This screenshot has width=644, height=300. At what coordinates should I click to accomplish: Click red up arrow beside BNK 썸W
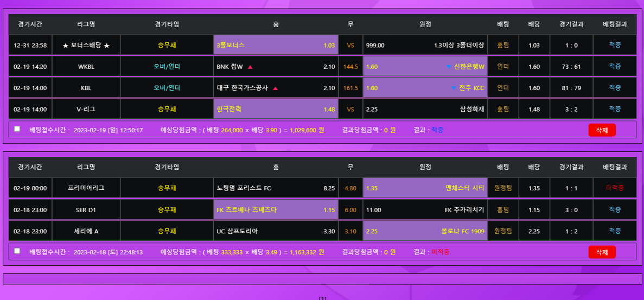pos(250,67)
